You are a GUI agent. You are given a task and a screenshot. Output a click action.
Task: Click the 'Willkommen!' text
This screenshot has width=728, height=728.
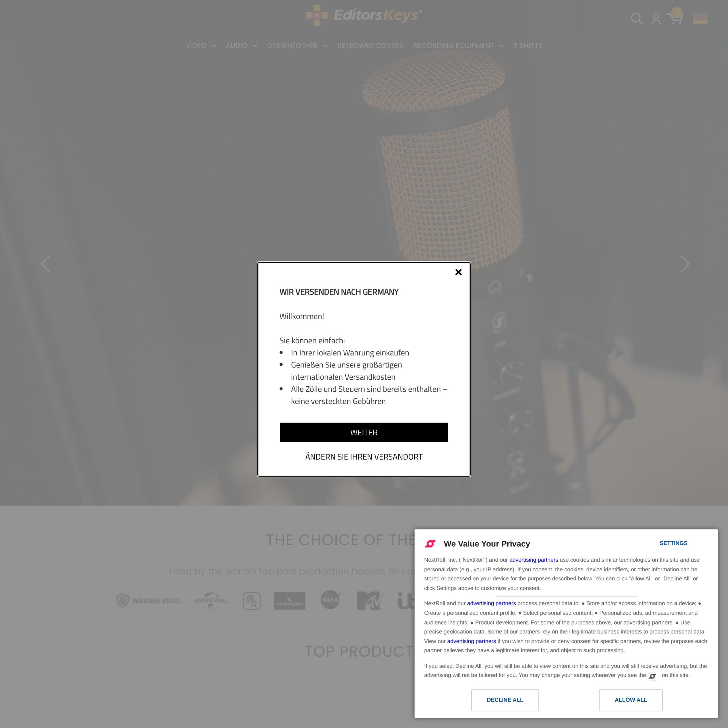click(x=301, y=316)
